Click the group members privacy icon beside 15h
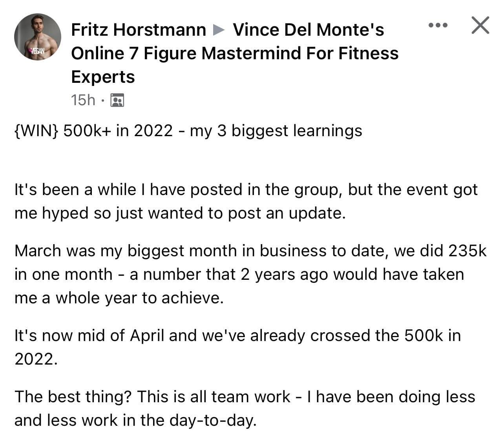The height and width of the screenshot is (436, 504). [117, 100]
